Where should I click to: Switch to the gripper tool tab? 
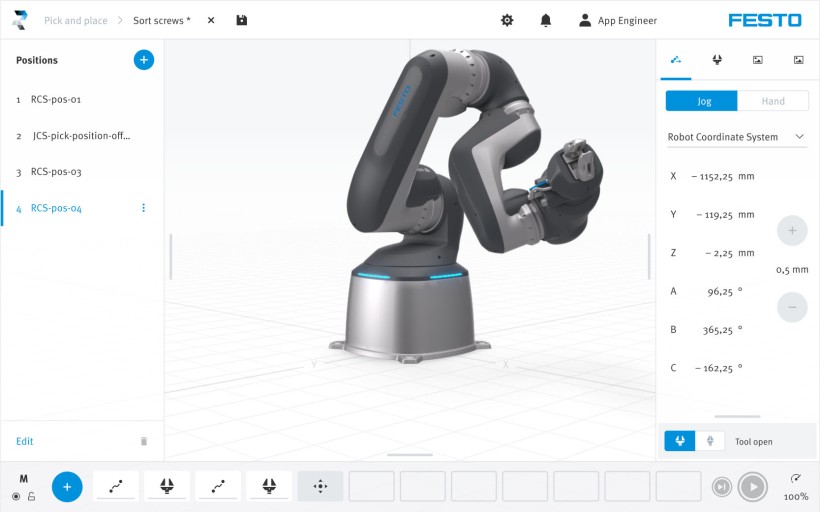point(717,60)
